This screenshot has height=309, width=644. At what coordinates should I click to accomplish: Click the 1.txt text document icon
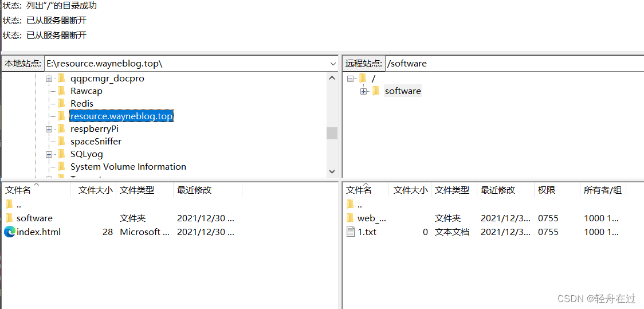point(351,232)
